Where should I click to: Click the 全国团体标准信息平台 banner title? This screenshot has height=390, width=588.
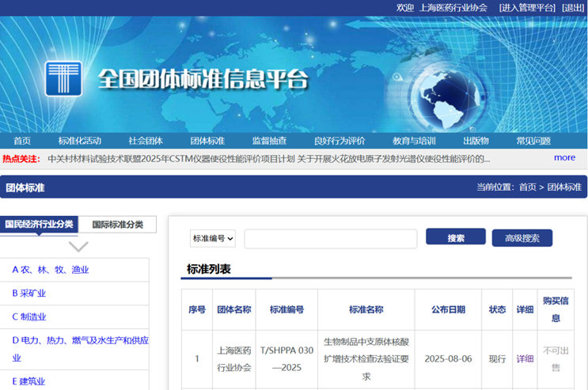[x=203, y=79]
